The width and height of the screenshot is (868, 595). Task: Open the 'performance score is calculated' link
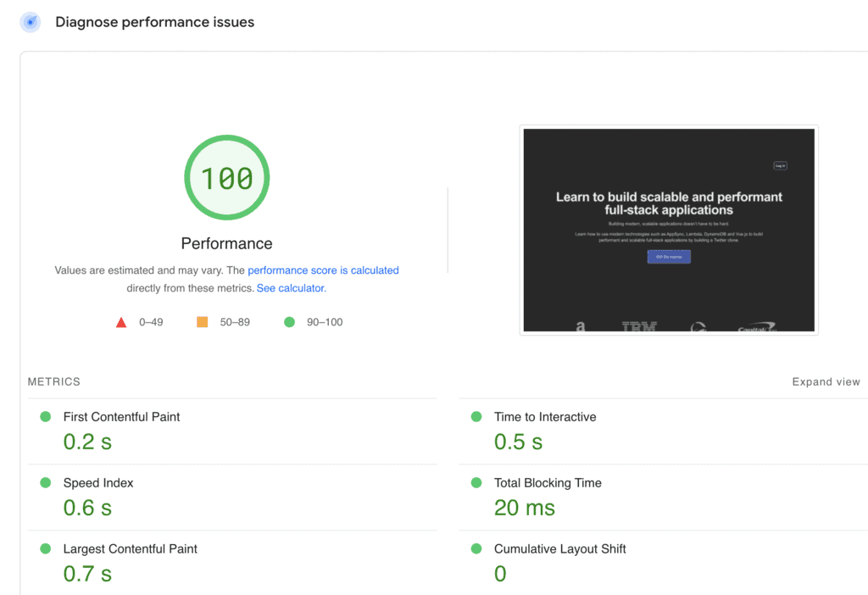coord(323,270)
